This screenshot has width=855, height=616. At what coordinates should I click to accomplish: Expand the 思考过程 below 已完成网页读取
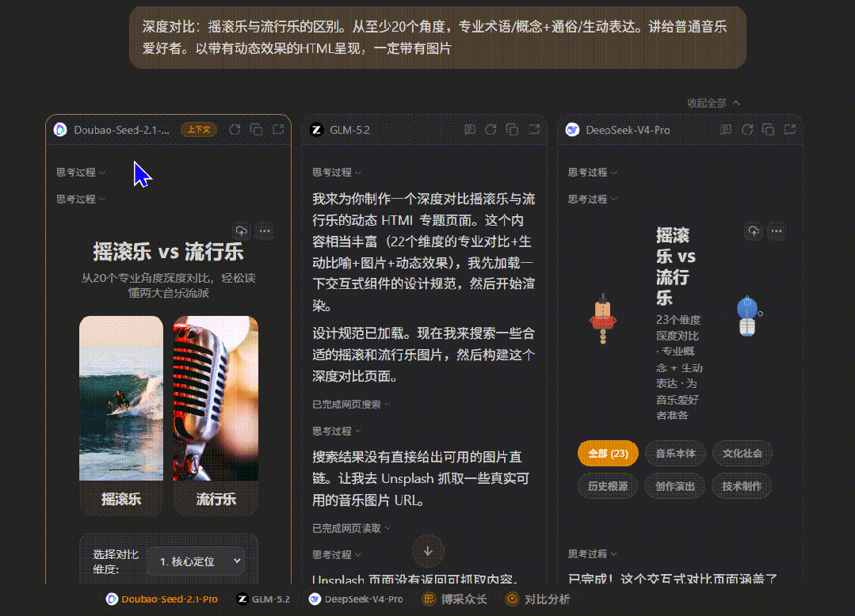tap(337, 554)
